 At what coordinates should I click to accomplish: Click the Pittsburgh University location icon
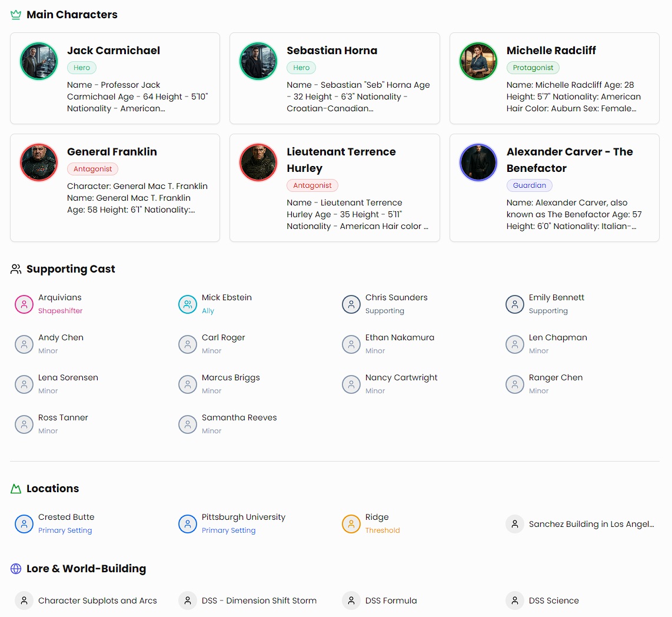[x=188, y=524]
